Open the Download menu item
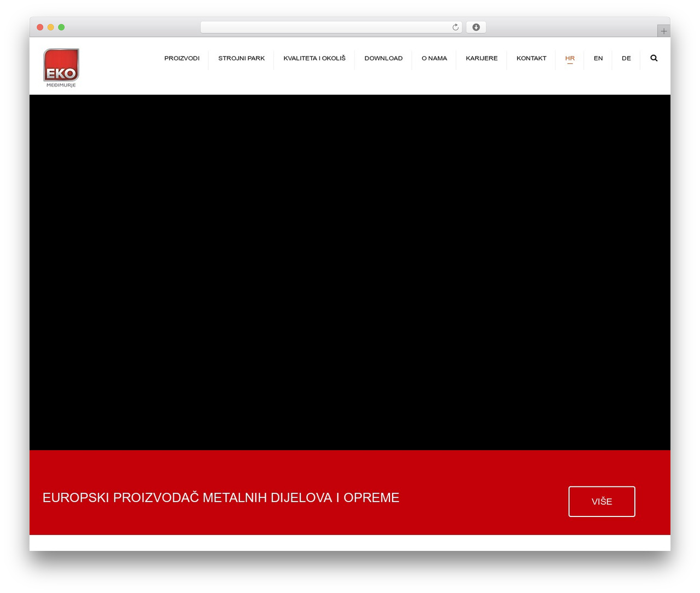The image size is (700, 593). pyautogui.click(x=383, y=58)
